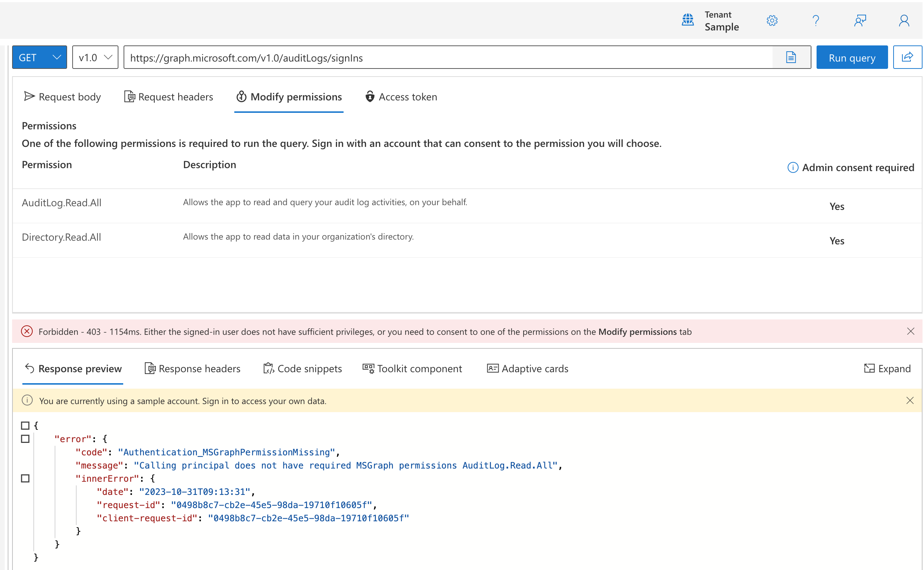Toggle collapse box at root JSON brace
Screen dimensions: 924x570
click(x=25, y=426)
